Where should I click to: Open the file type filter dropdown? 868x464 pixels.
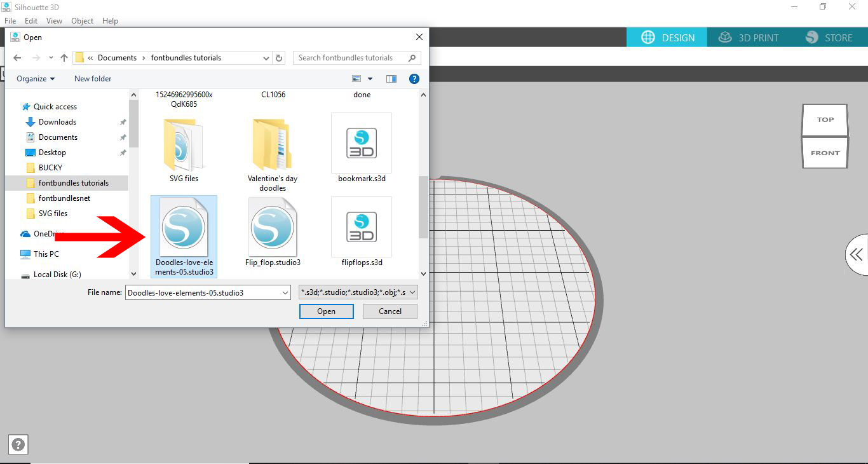coord(358,293)
